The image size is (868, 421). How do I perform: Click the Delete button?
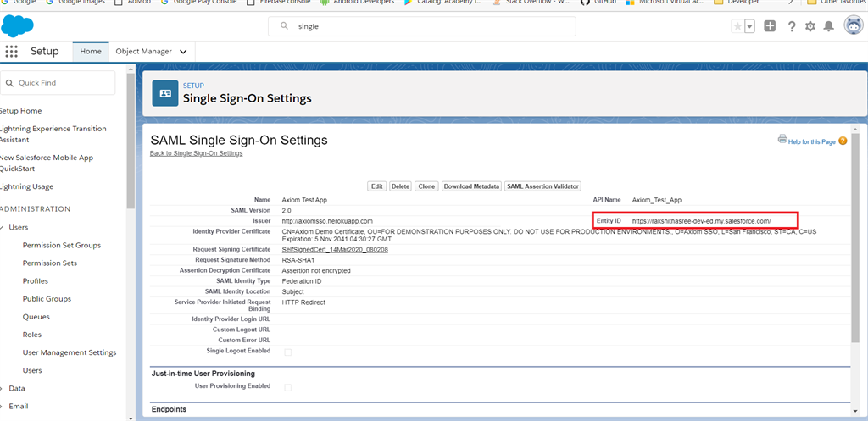pos(400,186)
